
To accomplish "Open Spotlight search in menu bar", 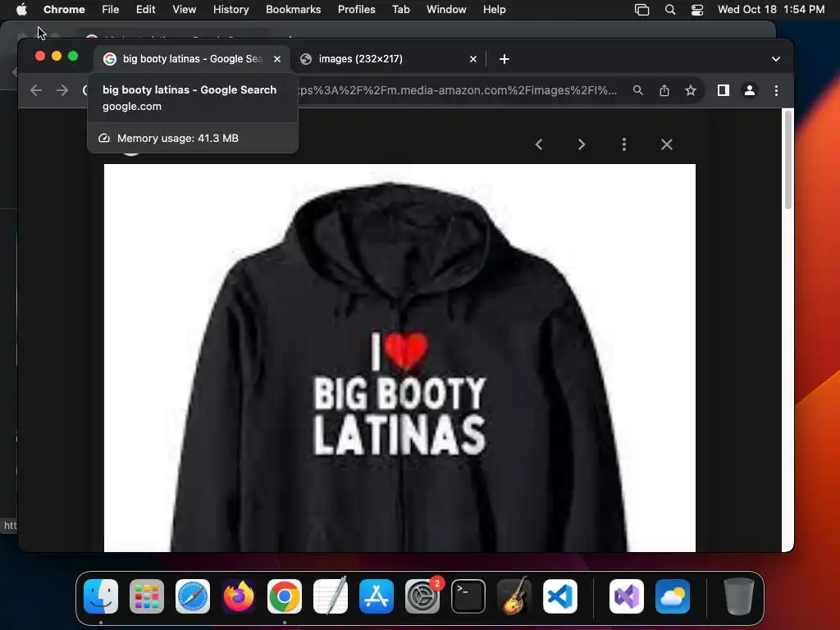I will click(x=669, y=10).
